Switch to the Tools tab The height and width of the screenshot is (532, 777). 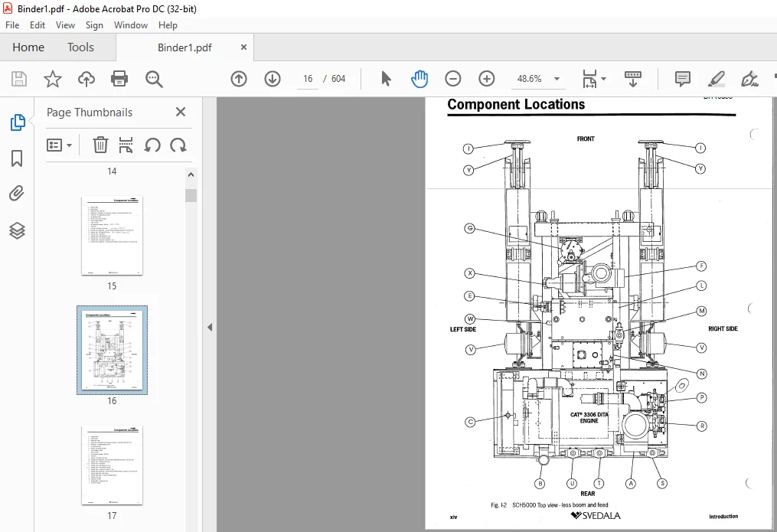pos(81,47)
